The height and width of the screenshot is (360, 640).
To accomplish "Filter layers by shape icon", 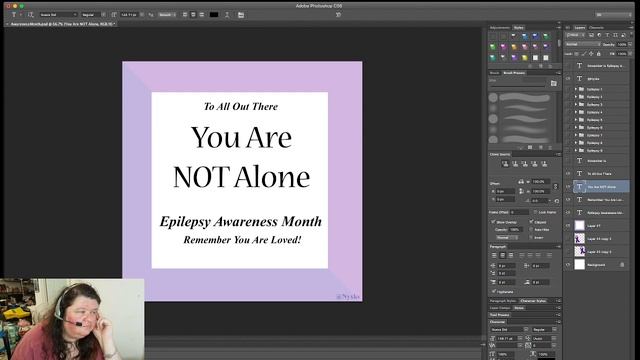I will 615,35.
